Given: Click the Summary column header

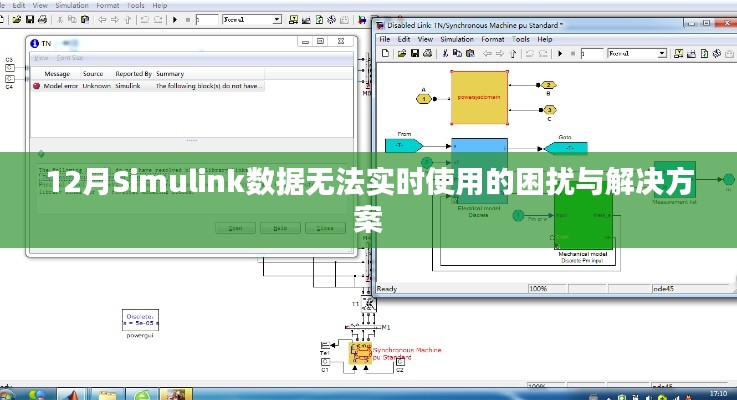Looking at the screenshot, I should point(170,74).
